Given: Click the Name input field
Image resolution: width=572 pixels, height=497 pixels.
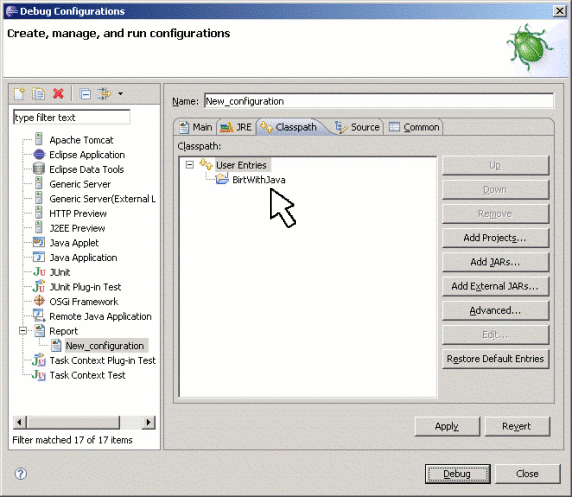Looking at the screenshot, I should coord(379,101).
